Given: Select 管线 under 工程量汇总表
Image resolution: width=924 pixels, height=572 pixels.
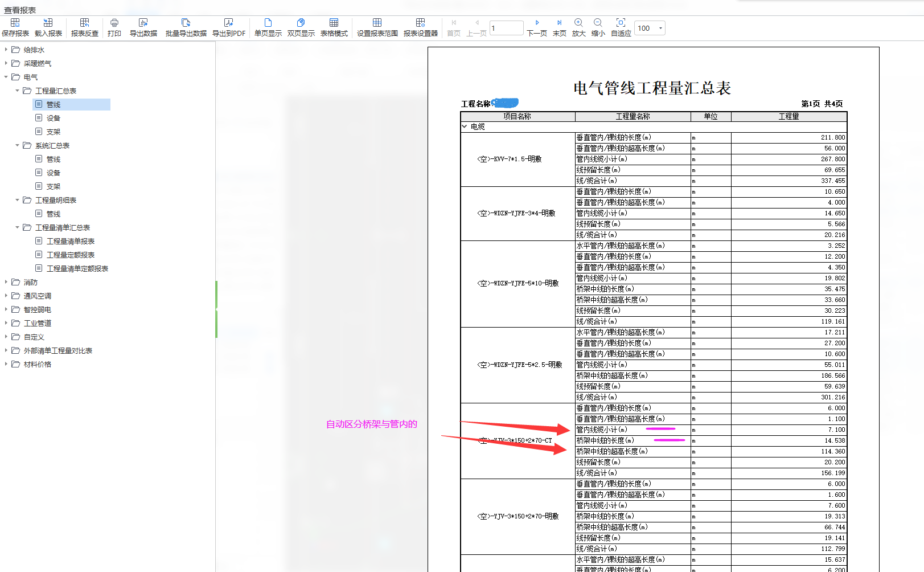Looking at the screenshot, I should point(72,104).
